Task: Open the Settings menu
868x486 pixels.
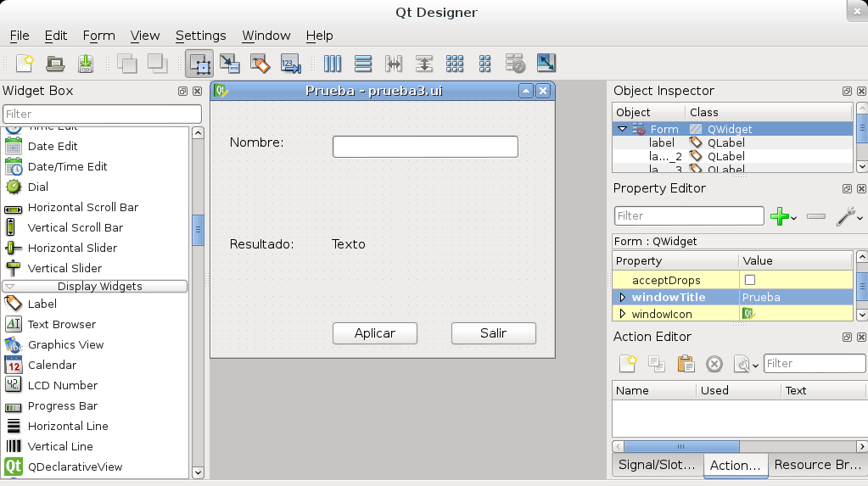Action: coord(200,36)
